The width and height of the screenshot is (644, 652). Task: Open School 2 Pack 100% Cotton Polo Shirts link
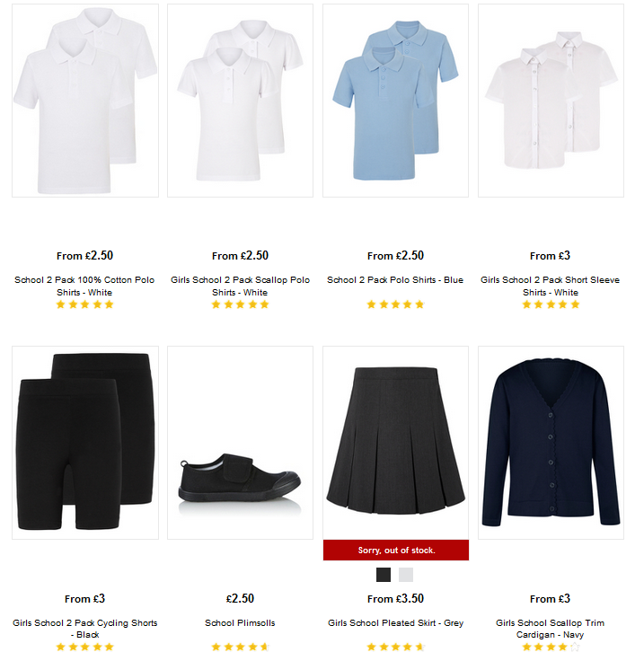(84, 286)
